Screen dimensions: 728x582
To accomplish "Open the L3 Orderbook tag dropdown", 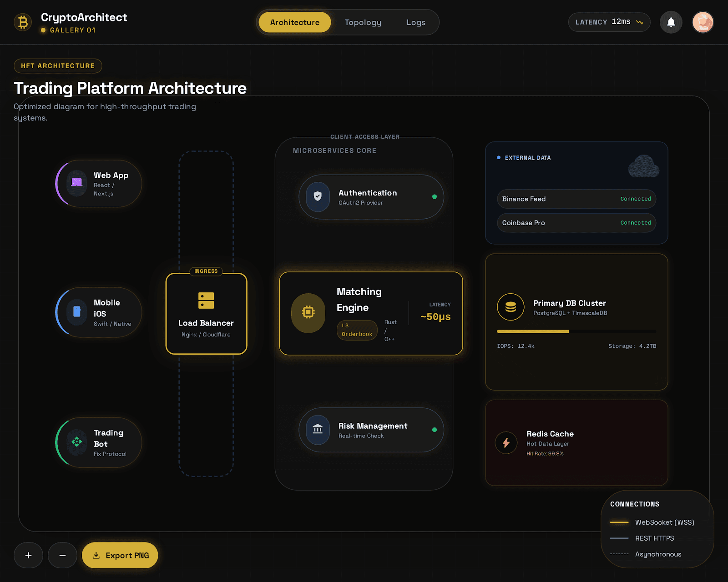I will [357, 330].
